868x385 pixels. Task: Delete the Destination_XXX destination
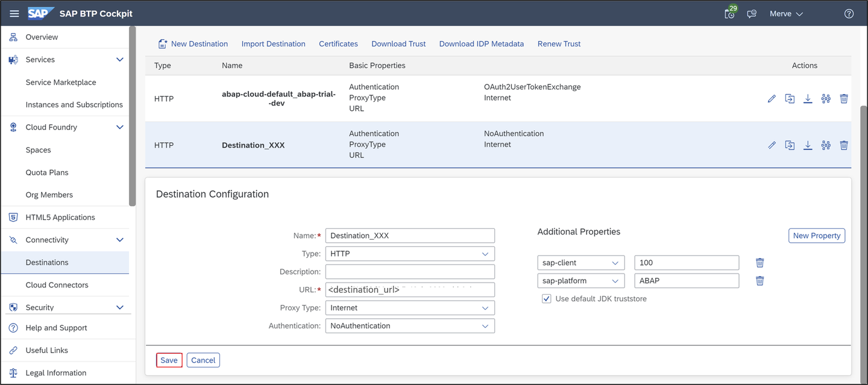[x=844, y=145]
